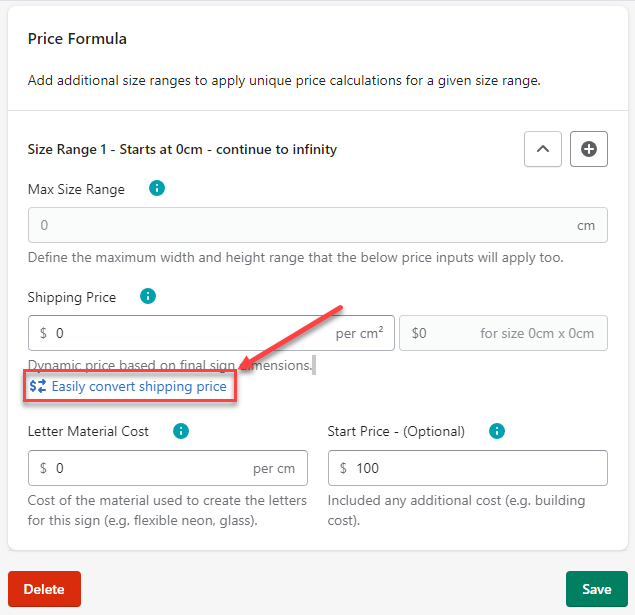The width and height of the screenshot is (635, 615).
Task: Click the Price Formula heading
Action: pos(77,40)
